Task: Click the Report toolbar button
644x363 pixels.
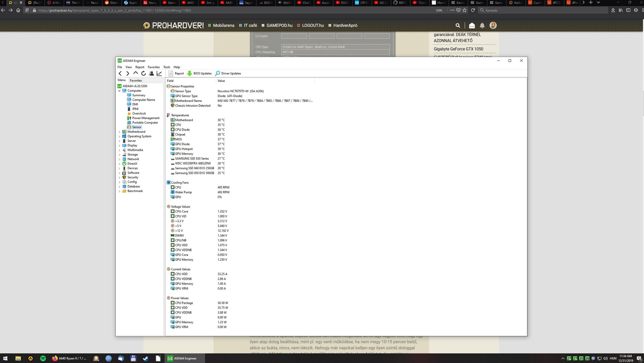Action: click(176, 74)
